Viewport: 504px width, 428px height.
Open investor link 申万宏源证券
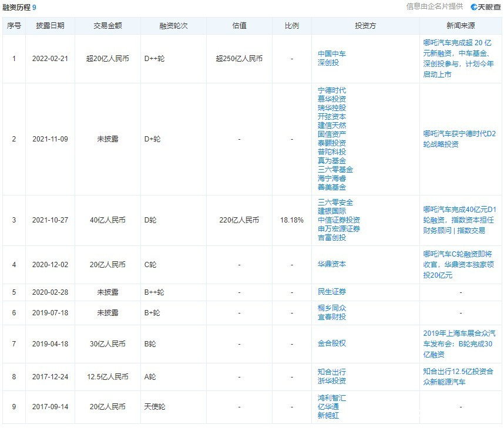pos(339,229)
